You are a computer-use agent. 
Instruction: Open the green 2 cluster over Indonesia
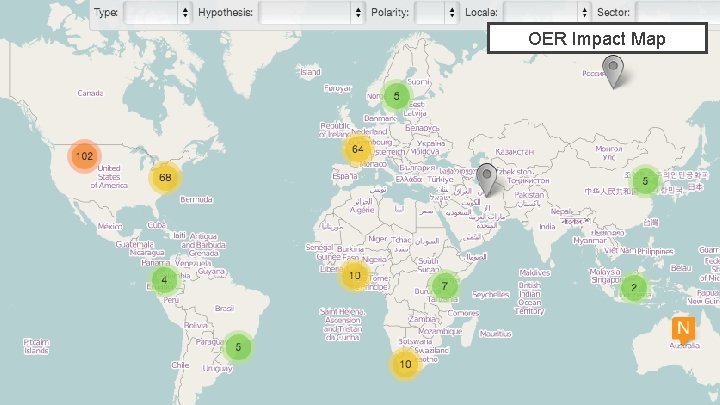pos(634,287)
